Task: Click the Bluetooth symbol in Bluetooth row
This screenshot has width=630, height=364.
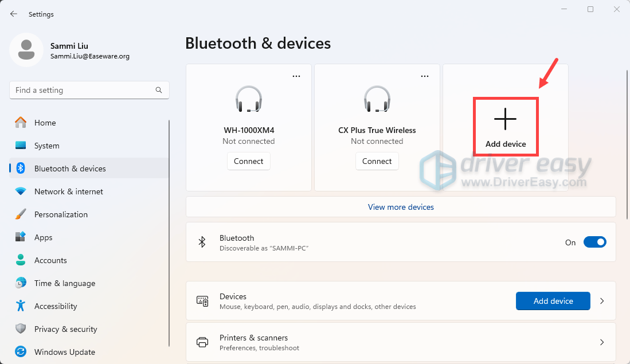Action: pos(202,242)
